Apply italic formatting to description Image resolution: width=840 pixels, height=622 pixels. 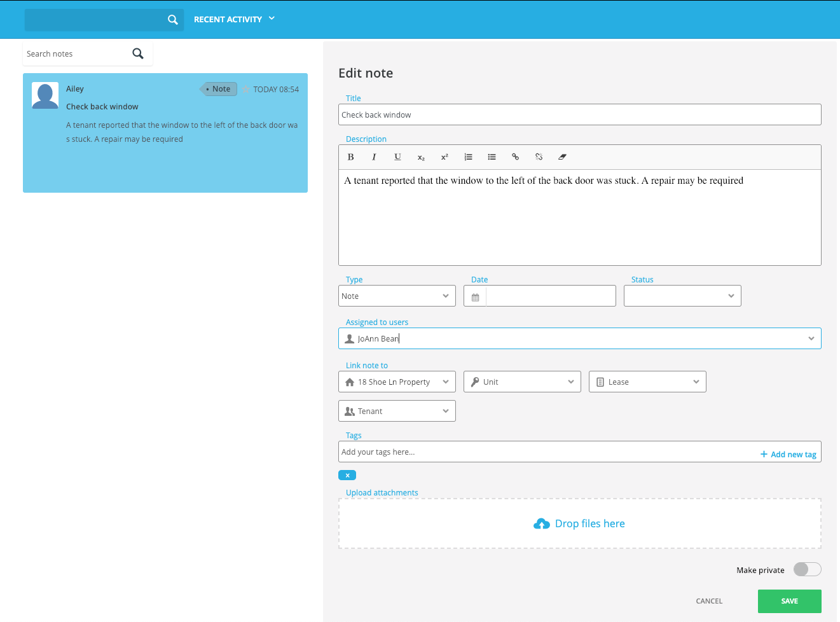coord(374,157)
